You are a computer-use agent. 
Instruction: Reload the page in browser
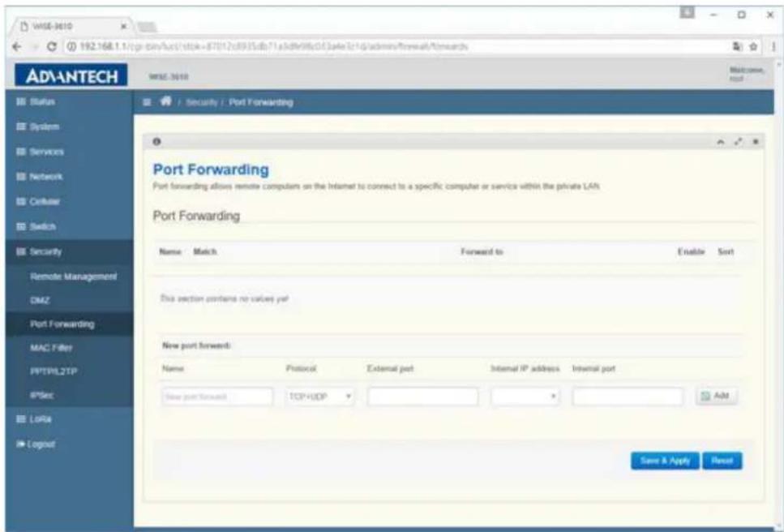coord(51,46)
